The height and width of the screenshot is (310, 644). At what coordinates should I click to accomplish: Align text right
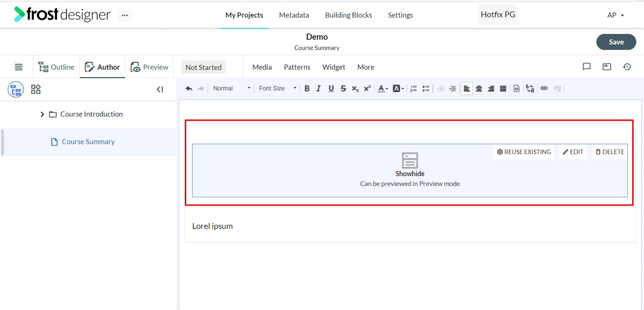pos(491,88)
